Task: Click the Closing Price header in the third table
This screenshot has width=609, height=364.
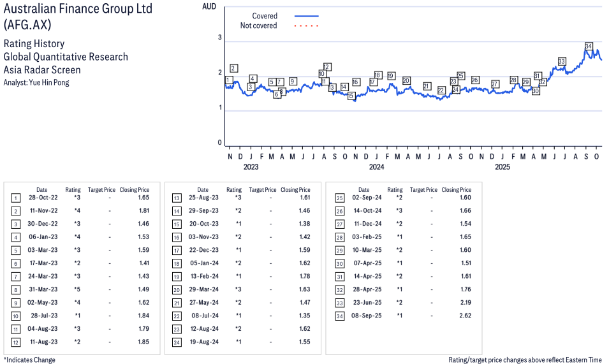Action: 456,189
